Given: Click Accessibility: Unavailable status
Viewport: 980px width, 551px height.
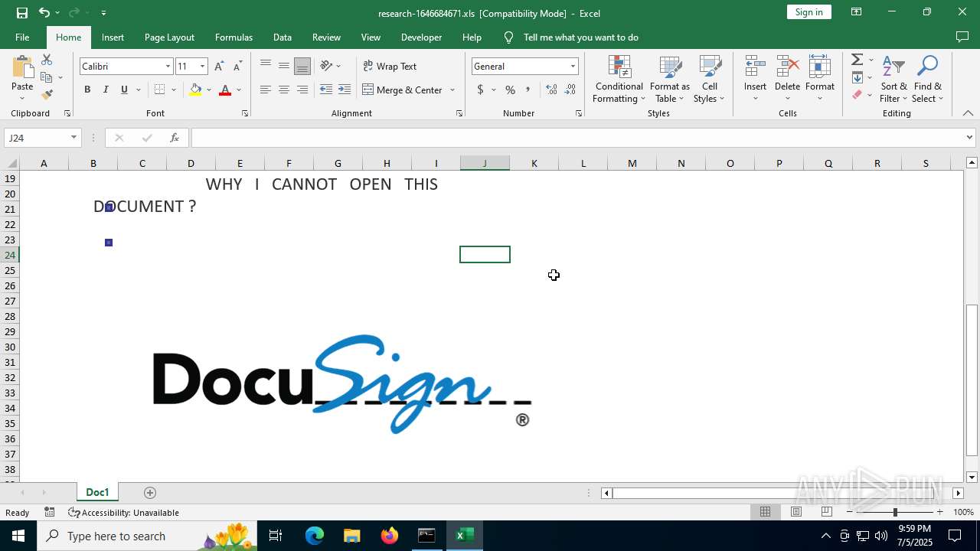Looking at the screenshot, I should (x=123, y=513).
